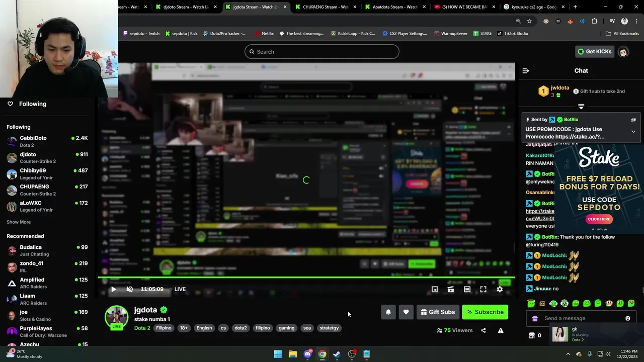Expand Show More in Following list

tap(19, 222)
